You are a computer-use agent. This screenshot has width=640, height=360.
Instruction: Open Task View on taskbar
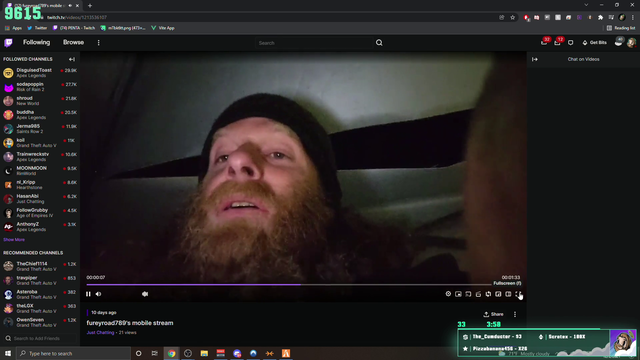pos(155,353)
